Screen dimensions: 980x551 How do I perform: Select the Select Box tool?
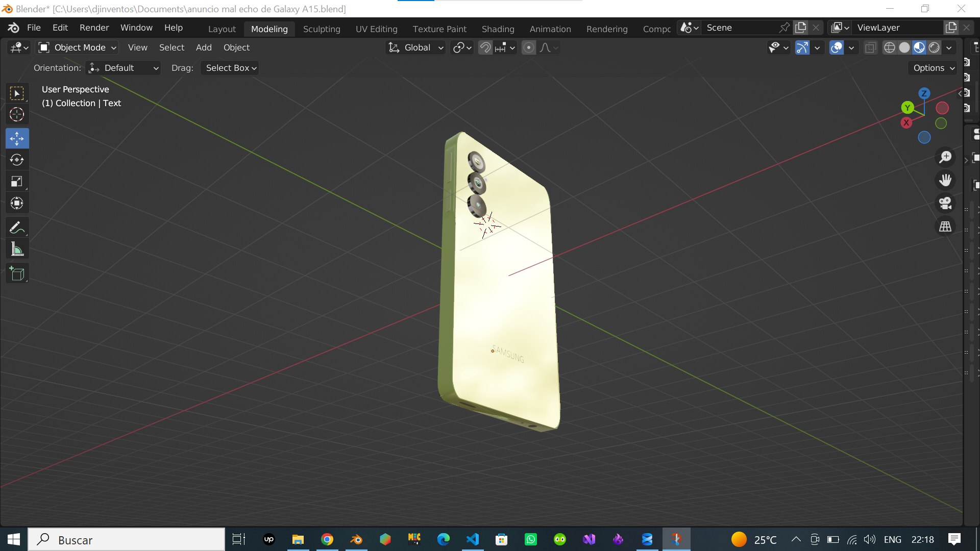[x=17, y=93]
